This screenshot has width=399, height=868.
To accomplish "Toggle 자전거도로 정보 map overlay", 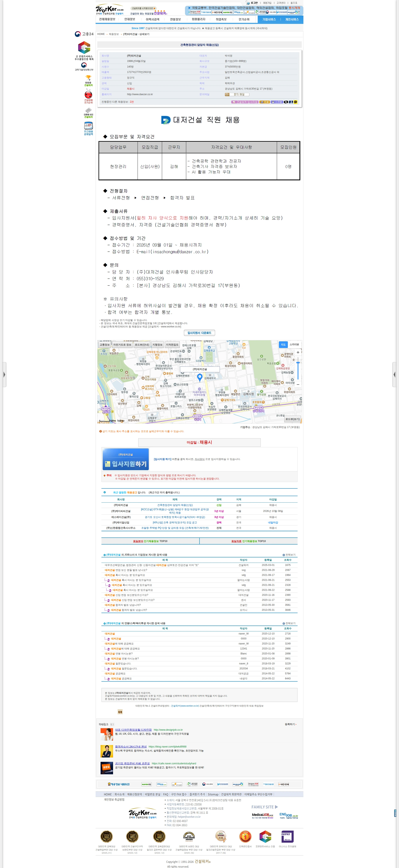I will coord(122,345).
